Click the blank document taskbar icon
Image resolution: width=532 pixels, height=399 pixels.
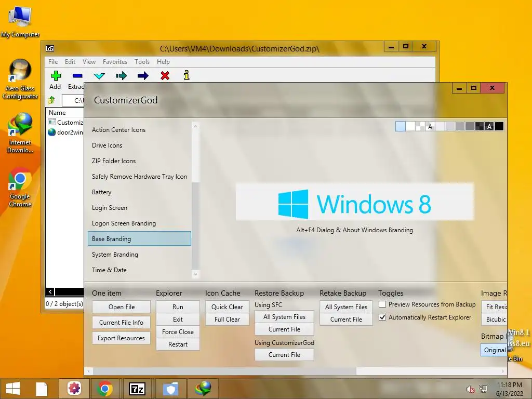click(x=42, y=389)
